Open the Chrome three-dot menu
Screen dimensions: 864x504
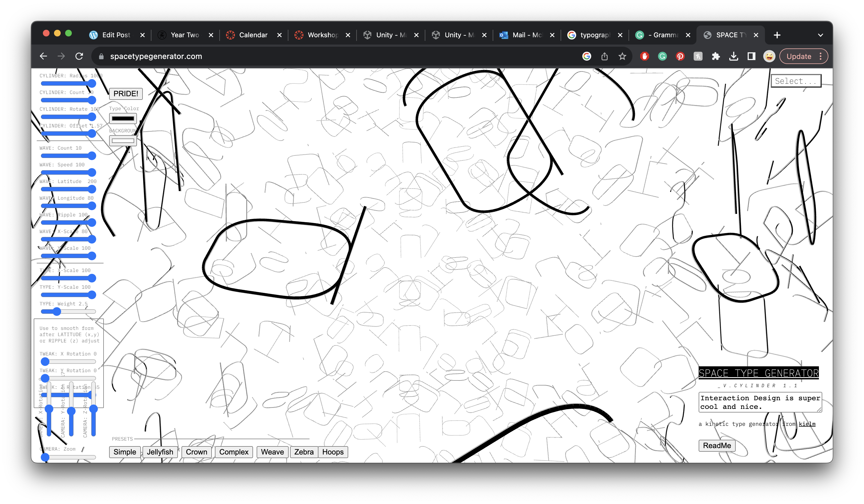[x=821, y=56]
